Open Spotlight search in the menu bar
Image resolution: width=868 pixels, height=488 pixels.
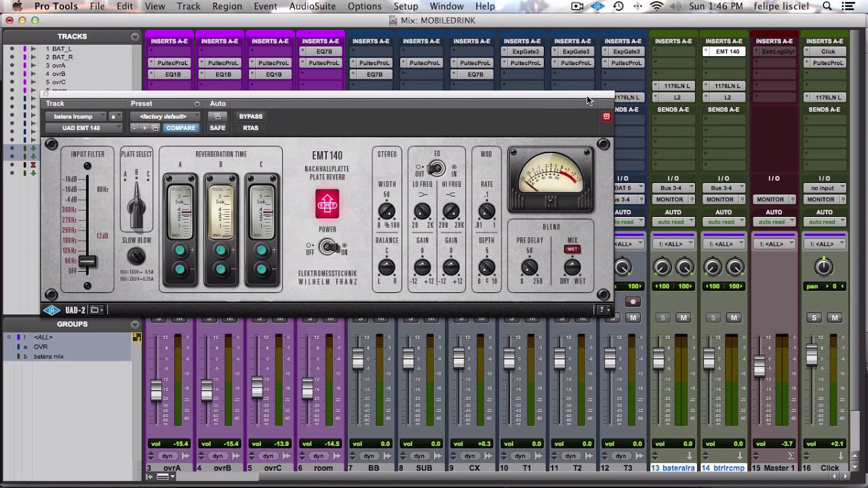827,6
